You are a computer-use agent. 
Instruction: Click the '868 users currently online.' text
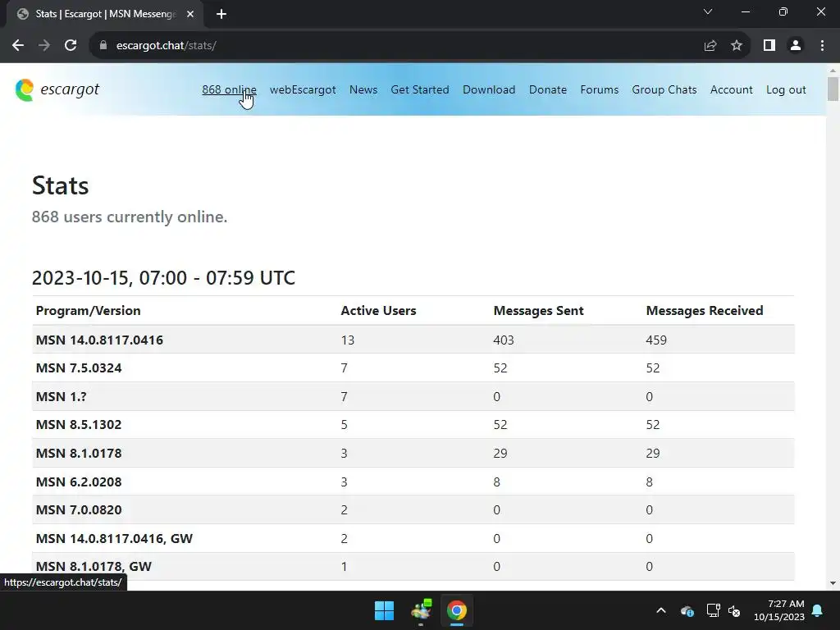130,217
